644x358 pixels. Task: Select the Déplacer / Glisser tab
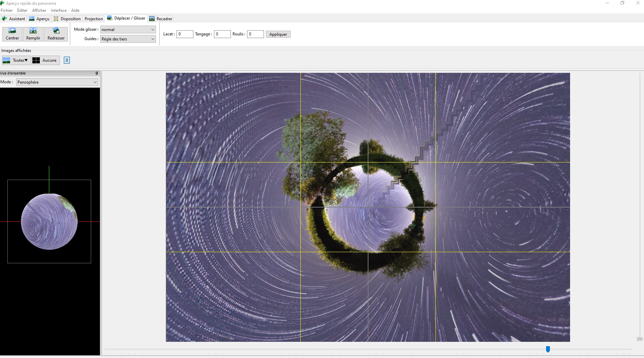click(126, 18)
